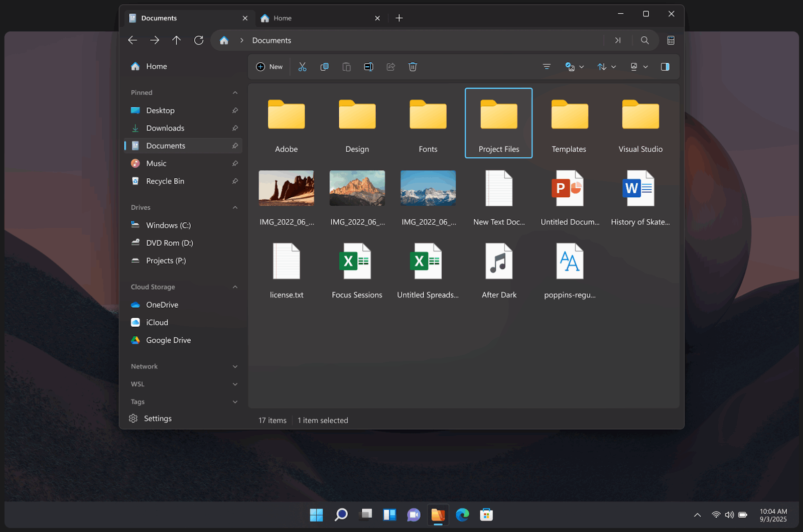Open the search icon in address bar
803x532 pixels.
(645, 40)
